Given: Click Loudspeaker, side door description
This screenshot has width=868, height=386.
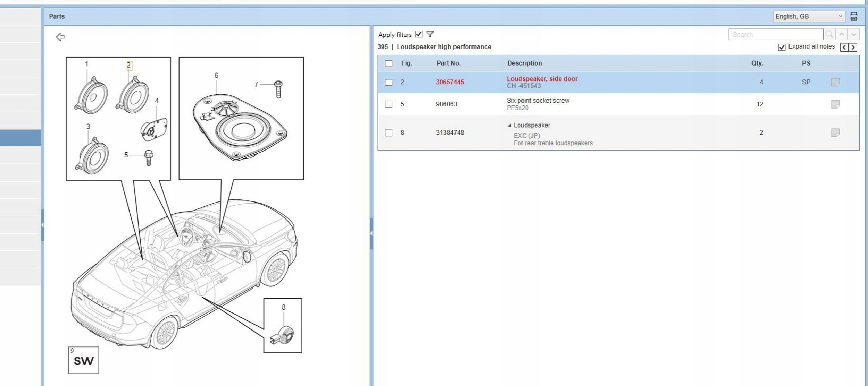Looking at the screenshot, I should click(542, 79).
